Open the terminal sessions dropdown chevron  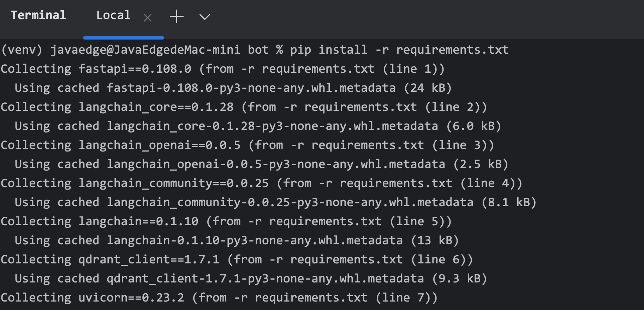pyautogui.click(x=204, y=17)
